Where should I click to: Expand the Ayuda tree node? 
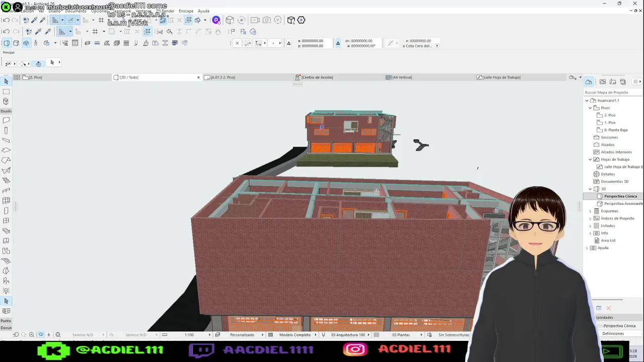point(587,248)
